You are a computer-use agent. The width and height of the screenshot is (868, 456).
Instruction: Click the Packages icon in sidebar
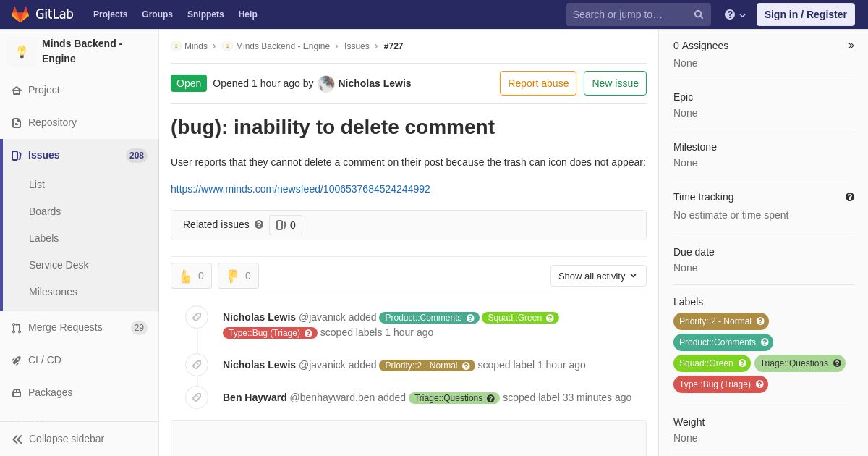[x=17, y=393]
